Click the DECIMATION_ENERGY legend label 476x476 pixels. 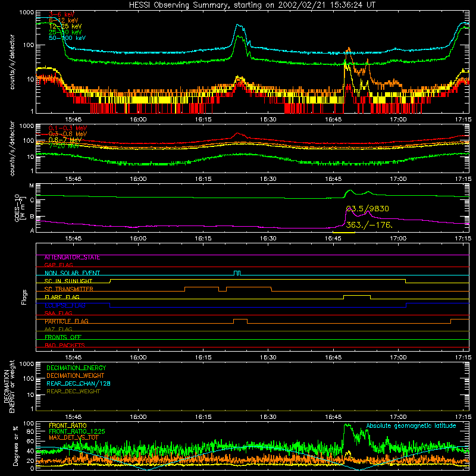pos(76,368)
